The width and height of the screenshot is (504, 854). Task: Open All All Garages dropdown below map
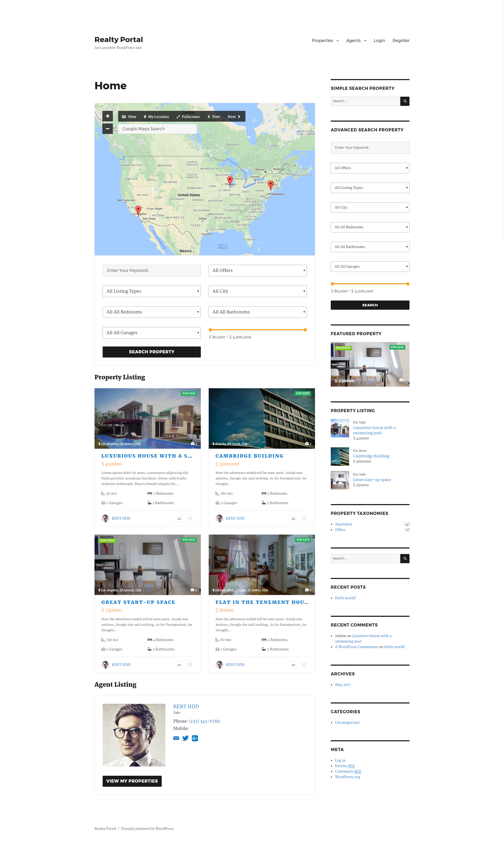pos(151,333)
